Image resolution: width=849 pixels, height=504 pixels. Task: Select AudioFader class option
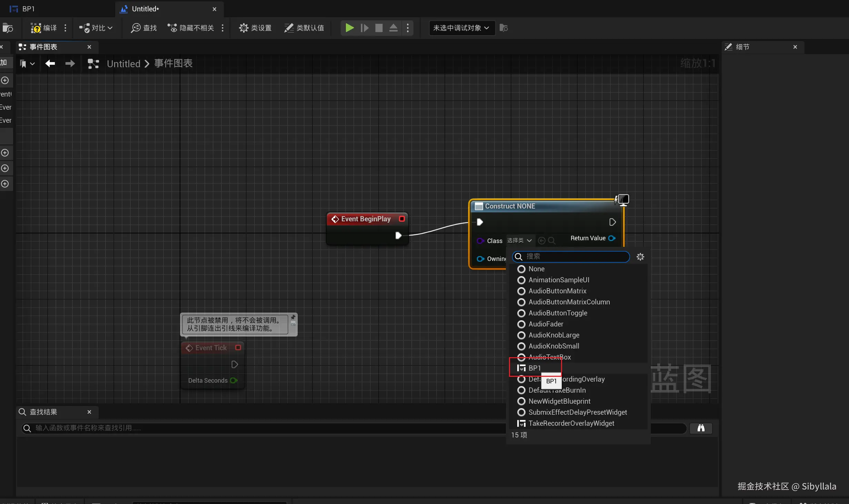[x=545, y=324]
